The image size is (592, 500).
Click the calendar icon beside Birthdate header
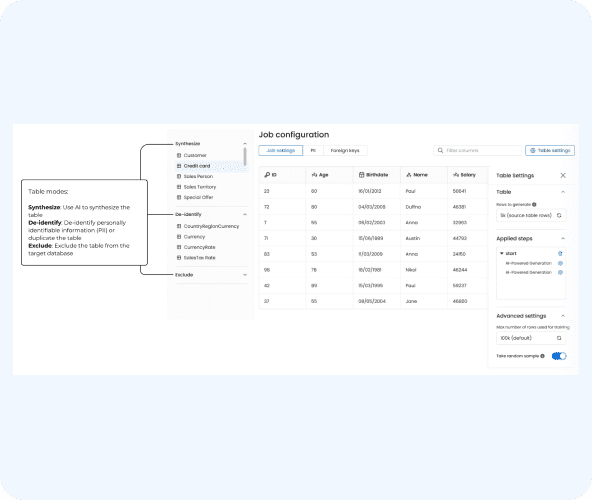click(x=361, y=175)
